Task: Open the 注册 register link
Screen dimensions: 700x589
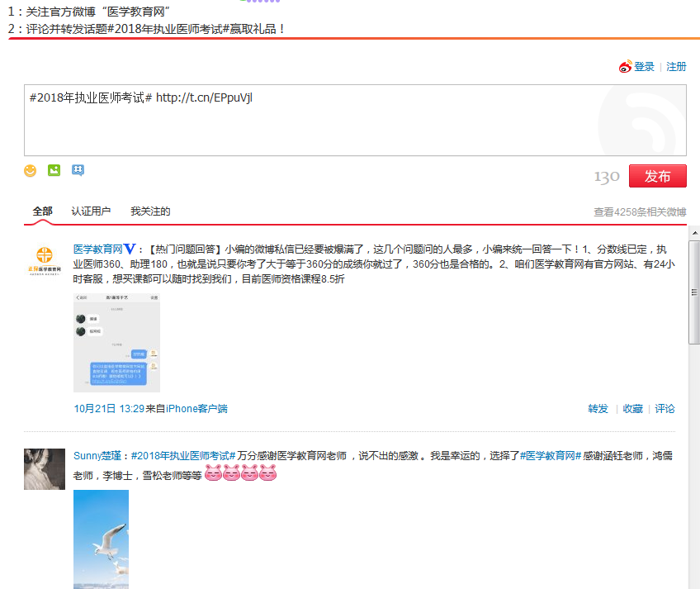Action: click(676, 67)
